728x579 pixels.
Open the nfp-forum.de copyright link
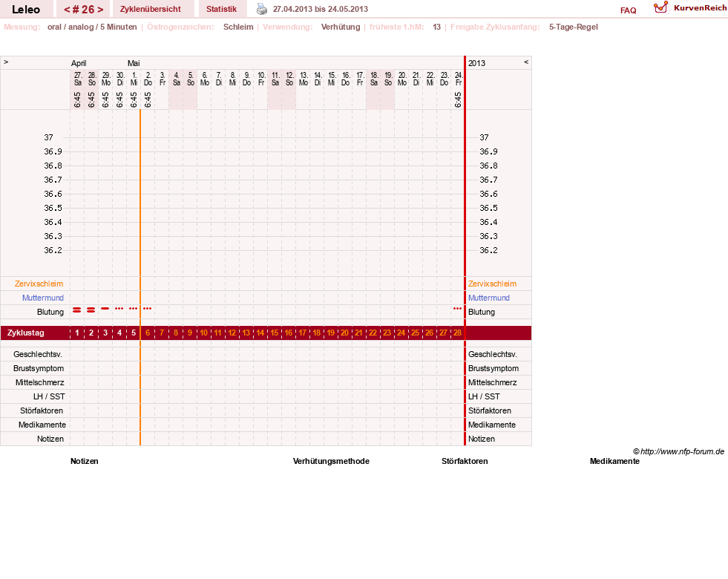[678, 451]
